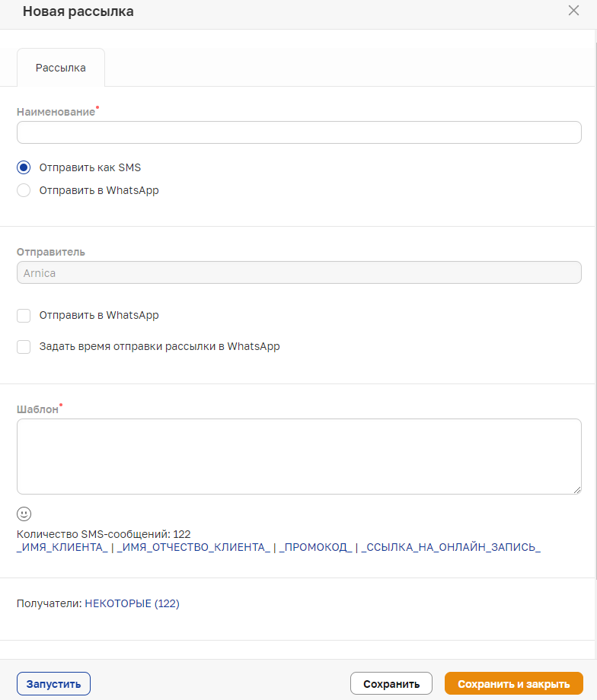Screen dimensions: 597x700
Task: Insert the _ИМЯ_КЛИЕНТА_ placeholder
Action: [62, 547]
